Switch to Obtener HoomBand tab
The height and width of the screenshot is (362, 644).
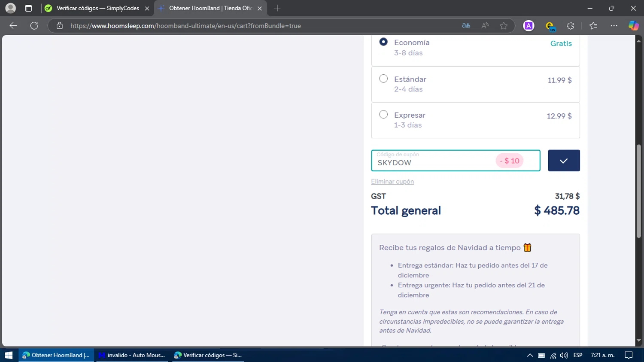click(210, 8)
